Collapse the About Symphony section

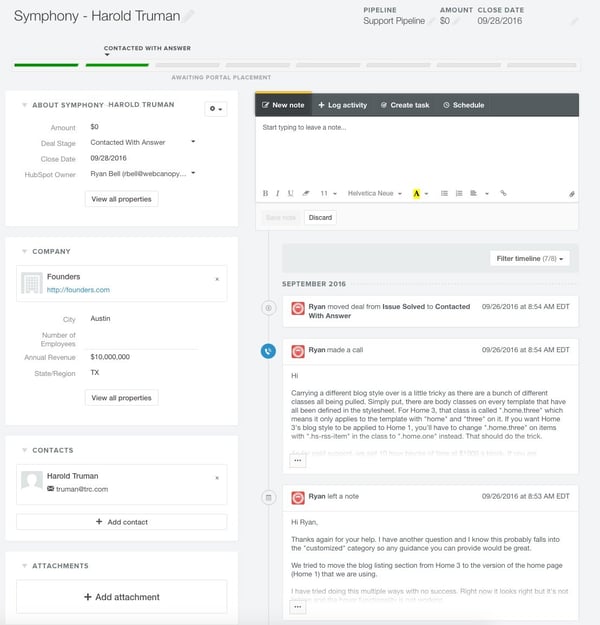coord(22,105)
